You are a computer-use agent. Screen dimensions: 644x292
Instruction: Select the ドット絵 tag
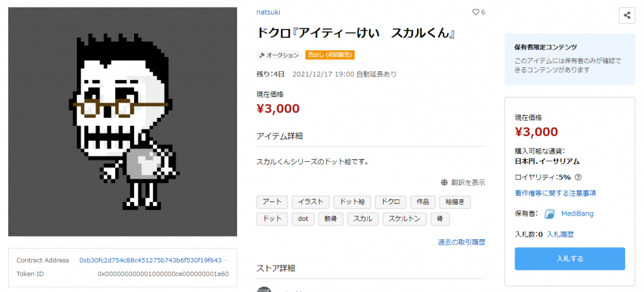(352, 202)
